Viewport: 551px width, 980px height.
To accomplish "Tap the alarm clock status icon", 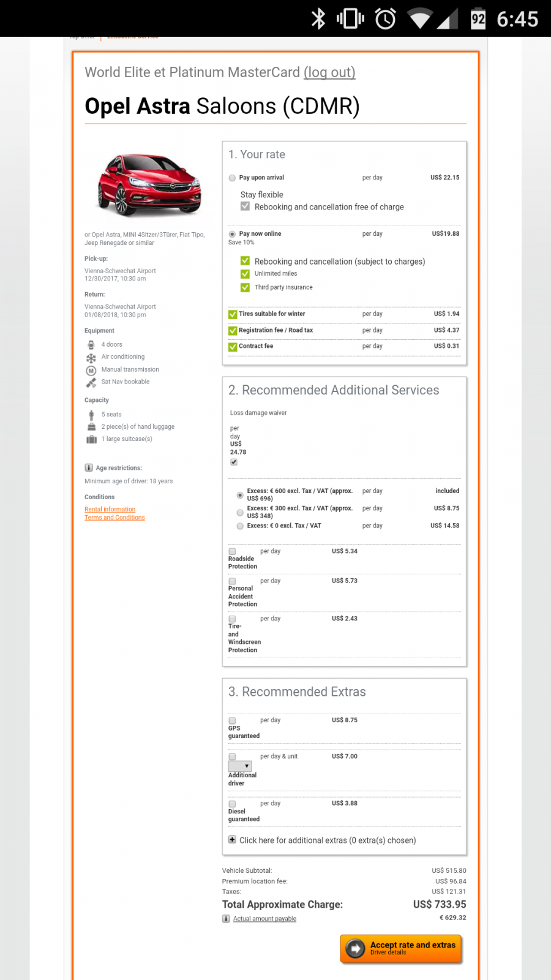I will point(385,19).
